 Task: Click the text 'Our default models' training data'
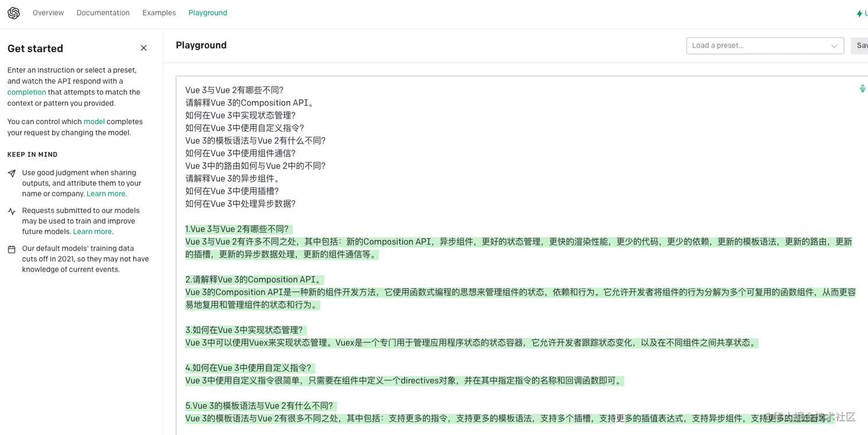pos(77,248)
